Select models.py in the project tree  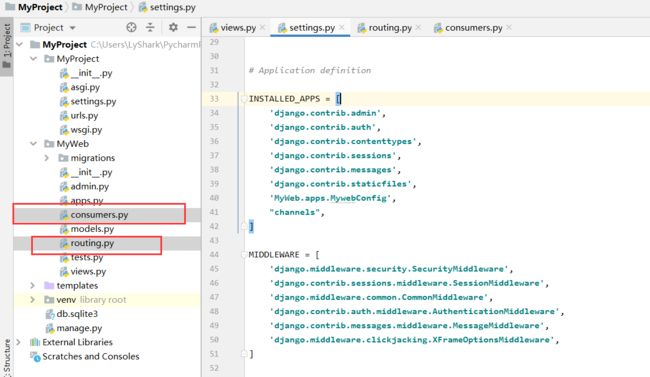point(92,229)
